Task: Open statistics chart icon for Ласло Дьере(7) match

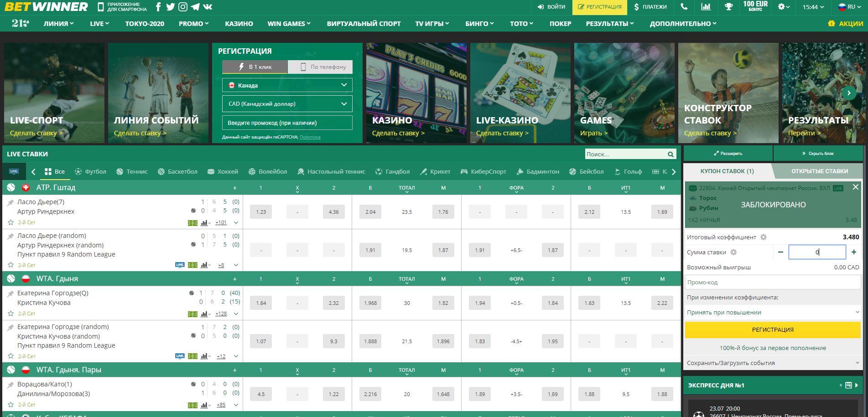Action: pyautogui.click(x=205, y=223)
